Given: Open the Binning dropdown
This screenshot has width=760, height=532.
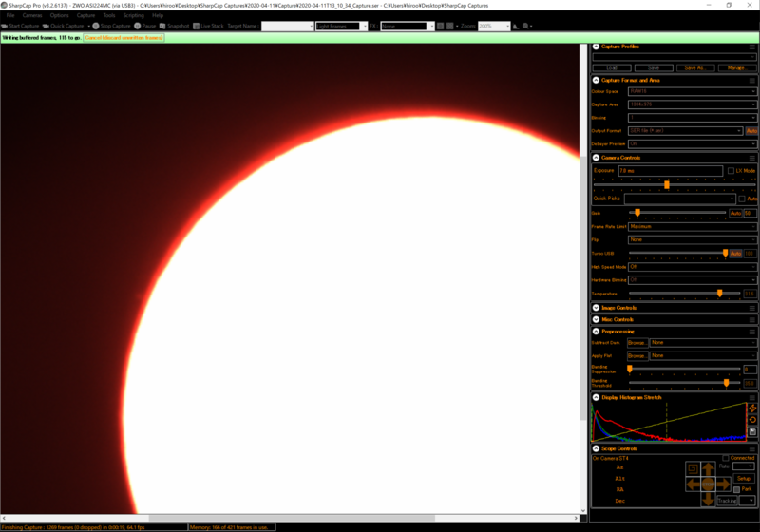Looking at the screenshot, I should 693,118.
